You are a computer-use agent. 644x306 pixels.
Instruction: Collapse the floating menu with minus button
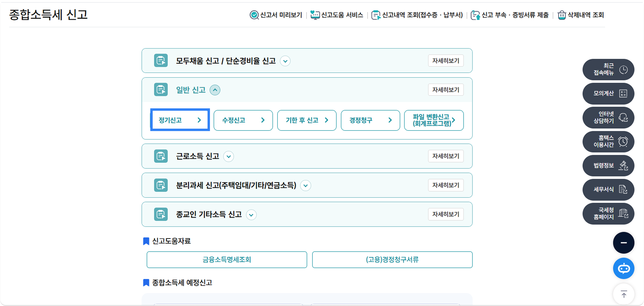[x=624, y=243]
